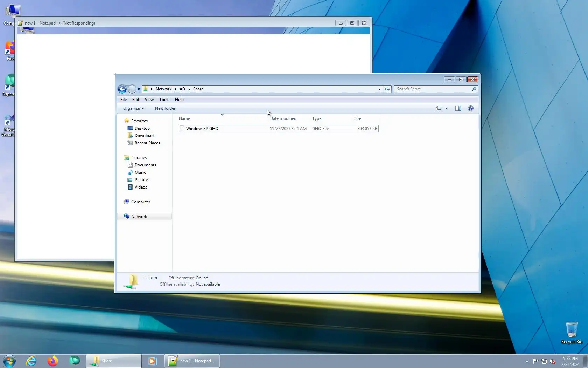The image size is (588, 368).
Task: Launch Firefox from taskbar
Action: coord(53,361)
